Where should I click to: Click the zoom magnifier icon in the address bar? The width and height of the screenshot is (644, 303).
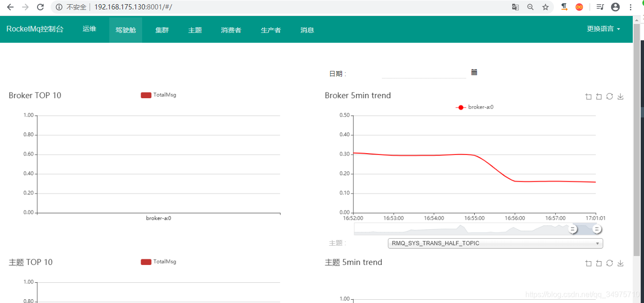(x=530, y=7)
